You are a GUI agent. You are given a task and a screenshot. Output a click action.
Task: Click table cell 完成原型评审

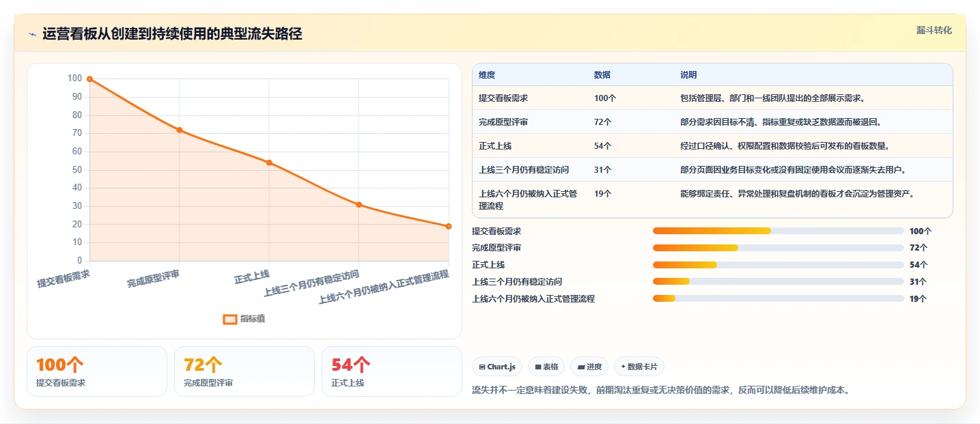pyautogui.click(x=503, y=122)
